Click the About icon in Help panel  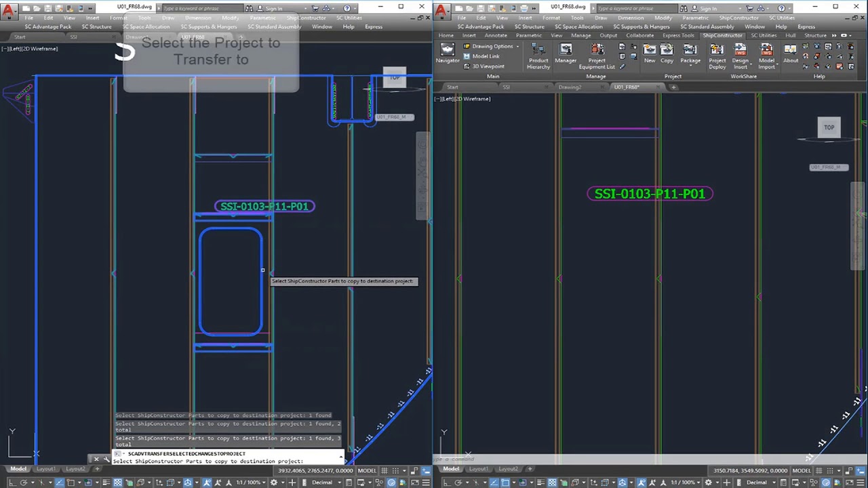(x=791, y=53)
